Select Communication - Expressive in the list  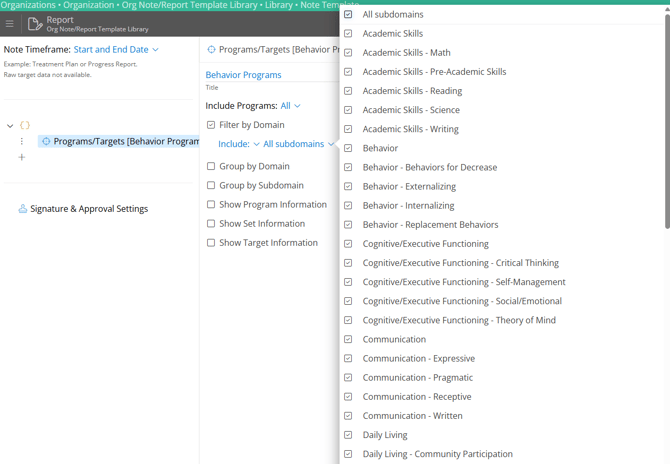(x=418, y=358)
